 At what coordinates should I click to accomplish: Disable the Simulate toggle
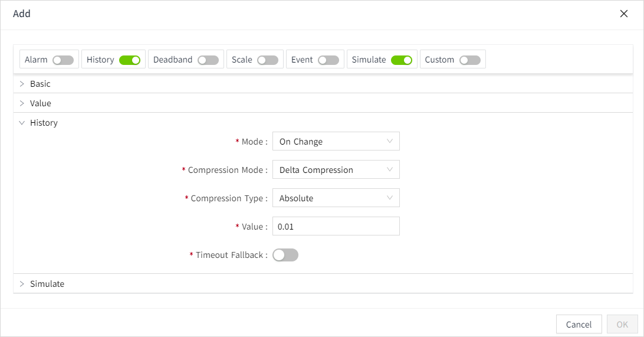(x=401, y=60)
